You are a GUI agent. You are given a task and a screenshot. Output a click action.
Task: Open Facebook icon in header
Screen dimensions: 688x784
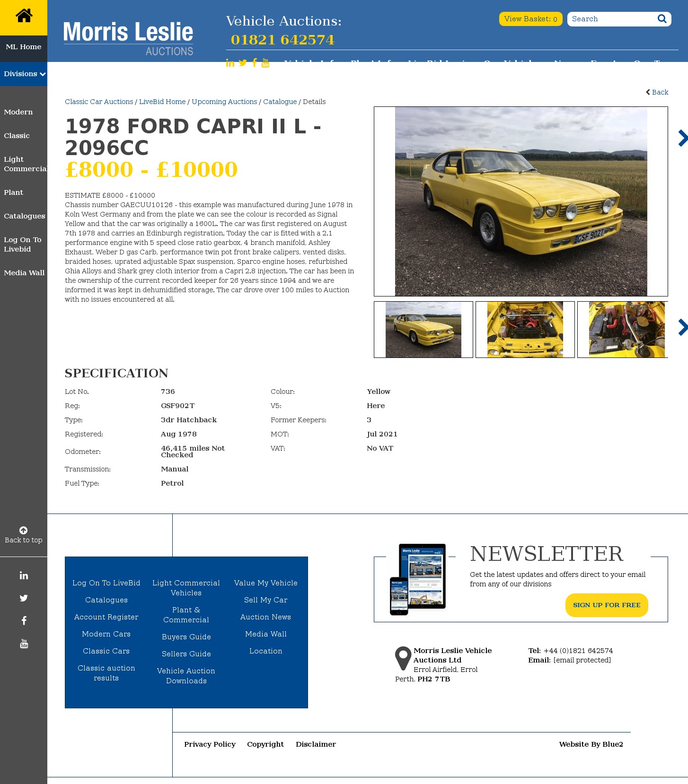pos(255,63)
